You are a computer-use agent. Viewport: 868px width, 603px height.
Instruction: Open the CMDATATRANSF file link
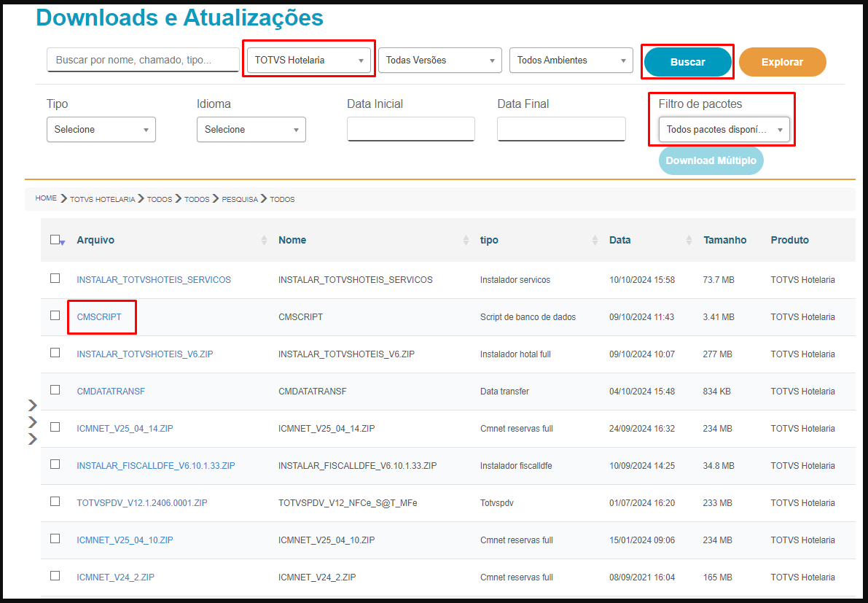pos(111,392)
